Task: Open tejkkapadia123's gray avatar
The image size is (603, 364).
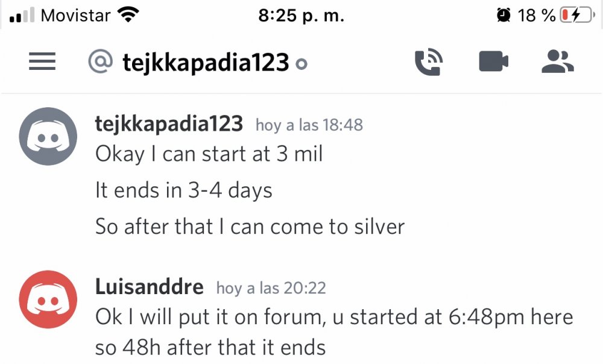Action: [x=48, y=136]
